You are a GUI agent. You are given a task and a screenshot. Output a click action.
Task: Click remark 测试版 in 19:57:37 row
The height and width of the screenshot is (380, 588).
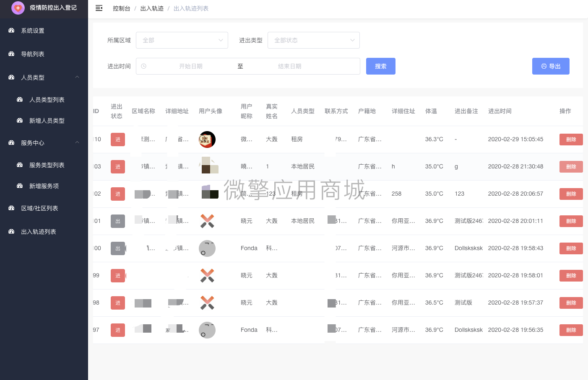[463, 302]
